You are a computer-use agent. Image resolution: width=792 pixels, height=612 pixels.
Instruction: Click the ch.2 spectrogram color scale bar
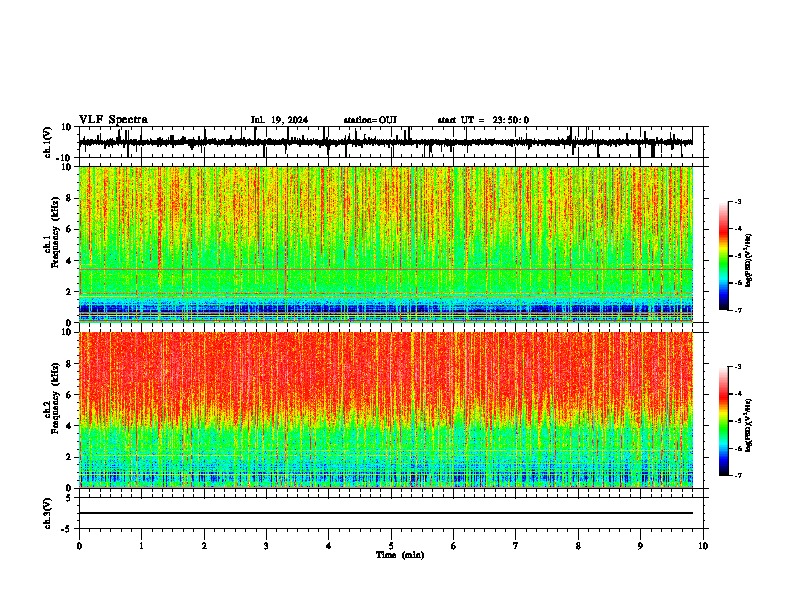723,421
